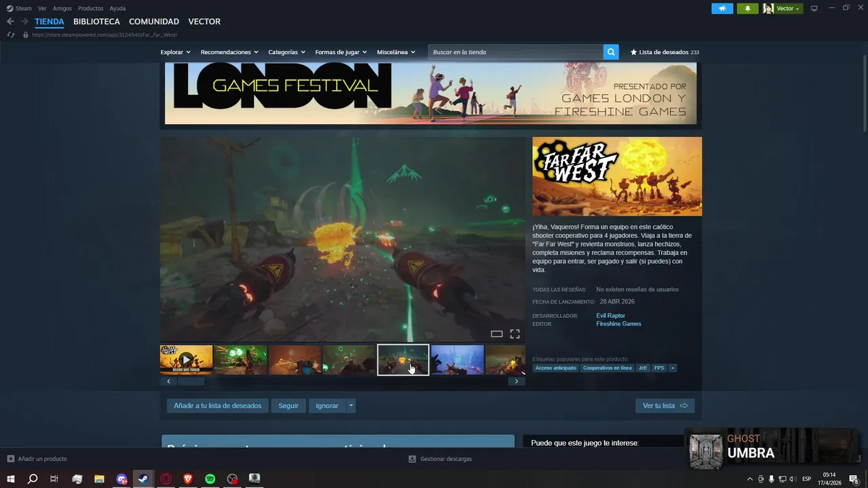Click the Ver tu lista button
Image resolution: width=868 pixels, height=488 pixels.
coord(665,406)
